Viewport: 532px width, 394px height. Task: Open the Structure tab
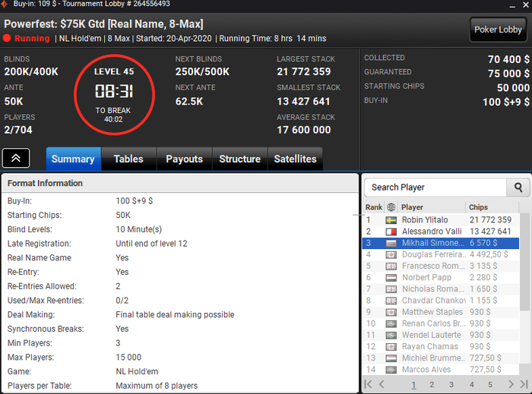(x=240, y=159)
